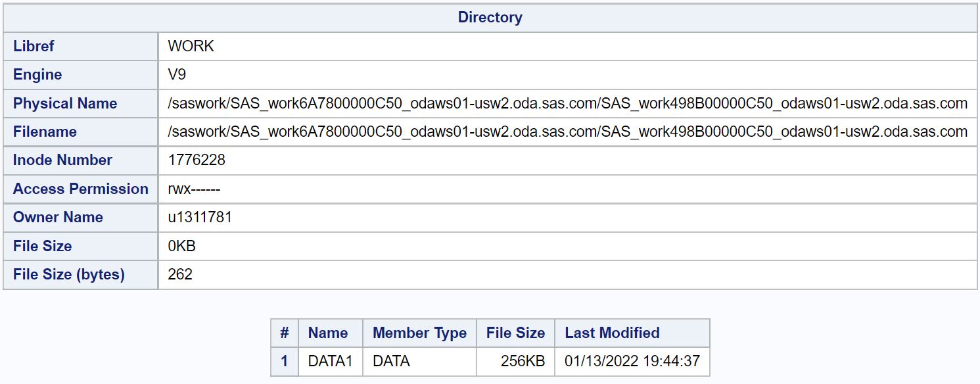Click the Filename path value
Image resolution: width=980 pixels, height=384 pixels.
[x=568, y=132]
